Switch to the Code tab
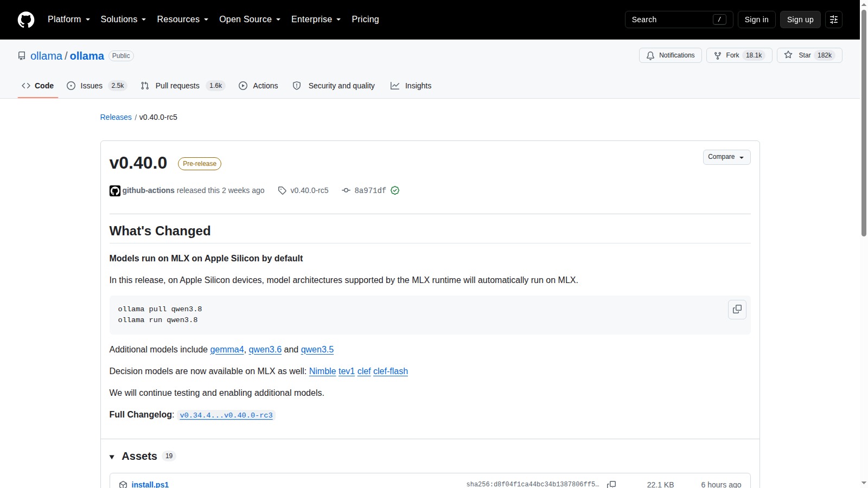The height and width of the screenshot is (488, 868). [38, 86]
